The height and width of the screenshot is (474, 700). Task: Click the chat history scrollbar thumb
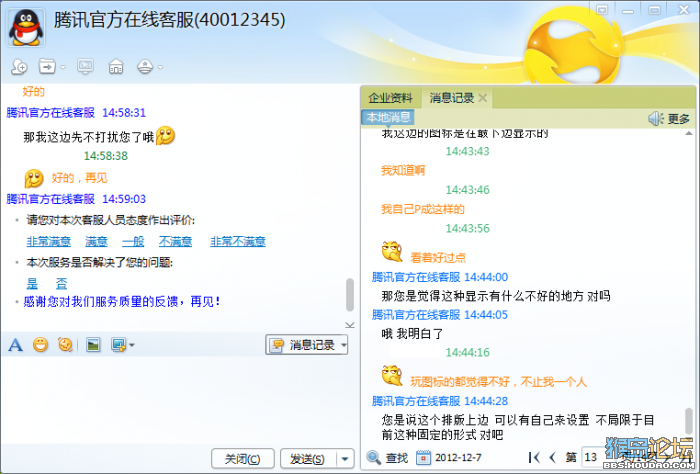coord(350,295)
